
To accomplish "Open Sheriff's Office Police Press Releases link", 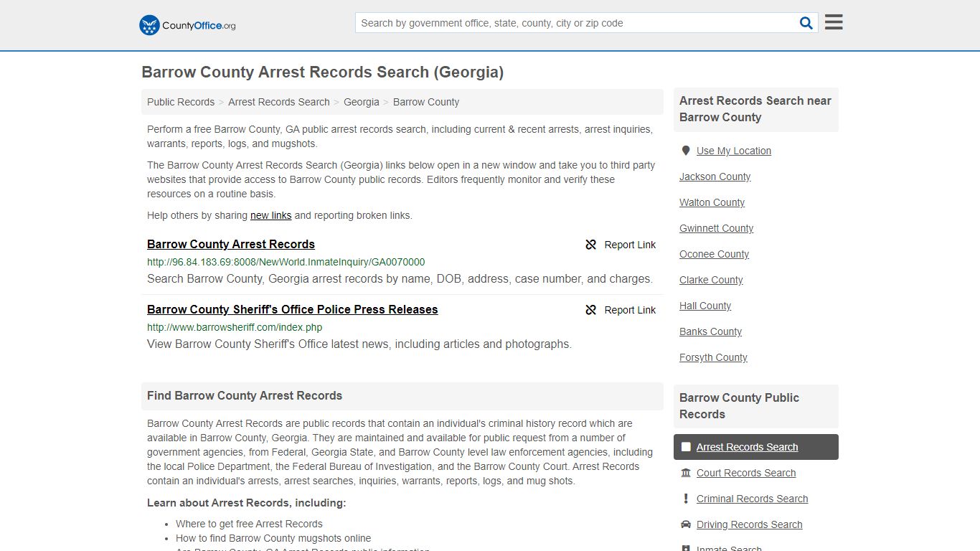I will (293, 309).
